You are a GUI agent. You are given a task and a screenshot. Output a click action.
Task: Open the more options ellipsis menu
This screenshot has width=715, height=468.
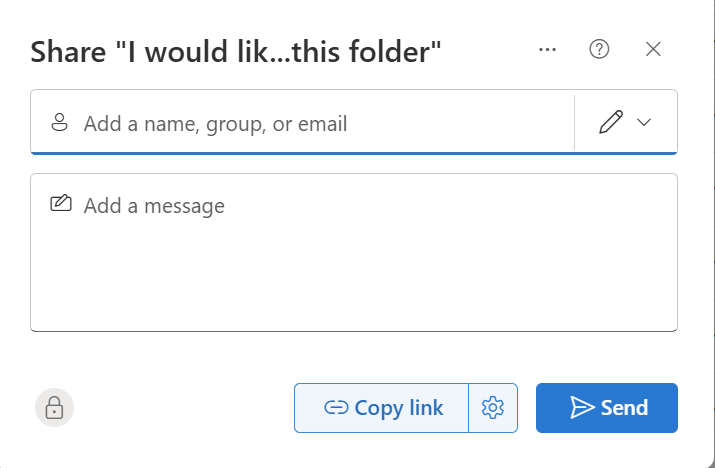[x=547, y=49]
